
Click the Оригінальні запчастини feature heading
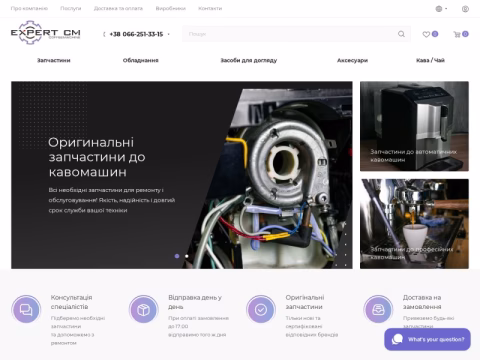coord(305,302)
